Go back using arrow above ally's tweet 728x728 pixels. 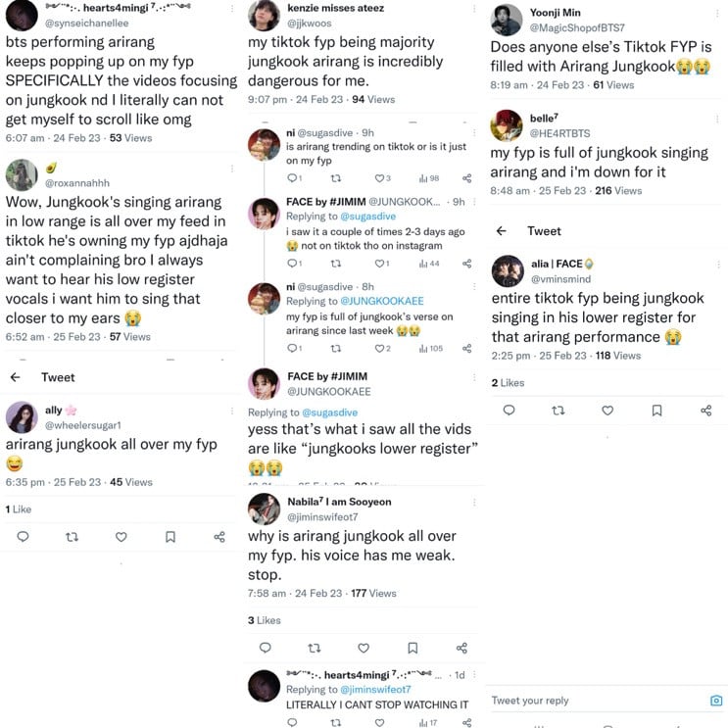click(16, 377)
